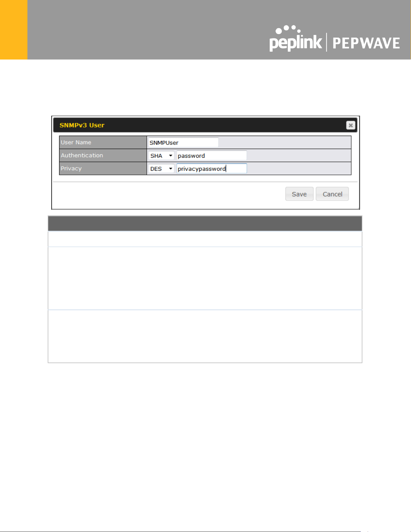The width and height of the screenshot is (411, 532).
Task: Click the privacy password field
Action: (212, 169)
